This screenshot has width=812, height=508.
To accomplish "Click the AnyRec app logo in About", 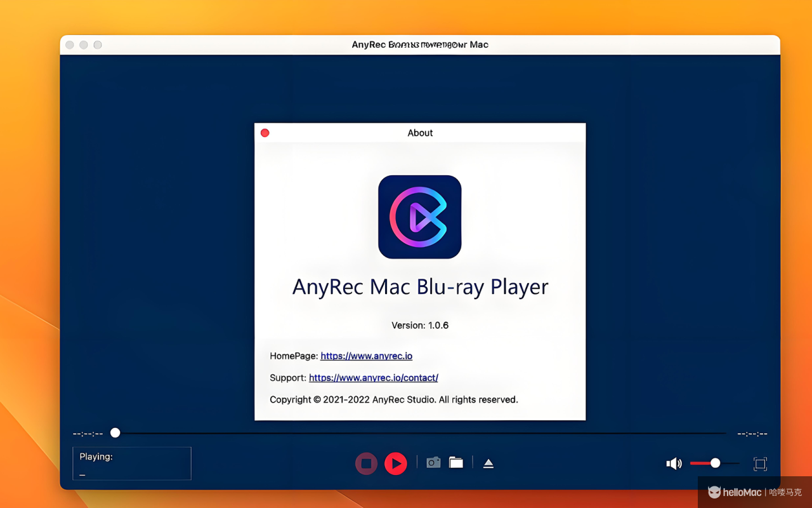I will (x=420, y=217).
